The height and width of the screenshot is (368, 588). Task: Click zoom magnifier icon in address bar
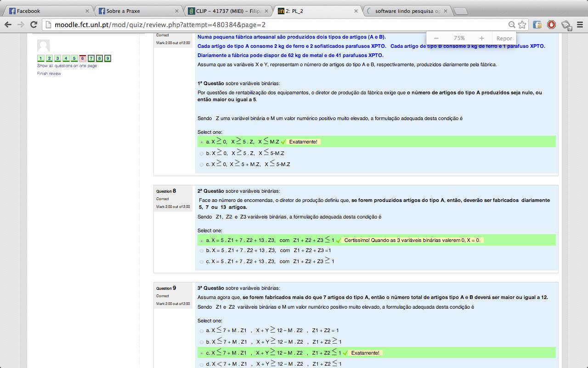(512, 25)
